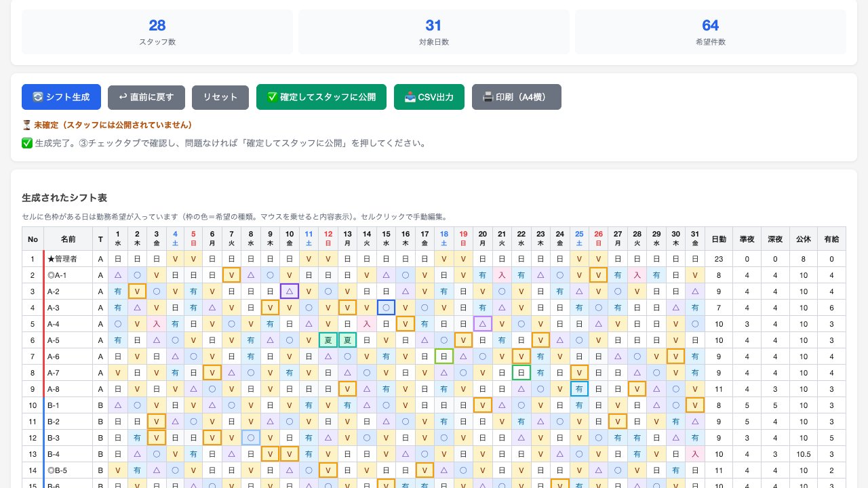Reset the shift table with リセット
The width and height of the screenshot is (868, 488).
(x=220, y=97)
